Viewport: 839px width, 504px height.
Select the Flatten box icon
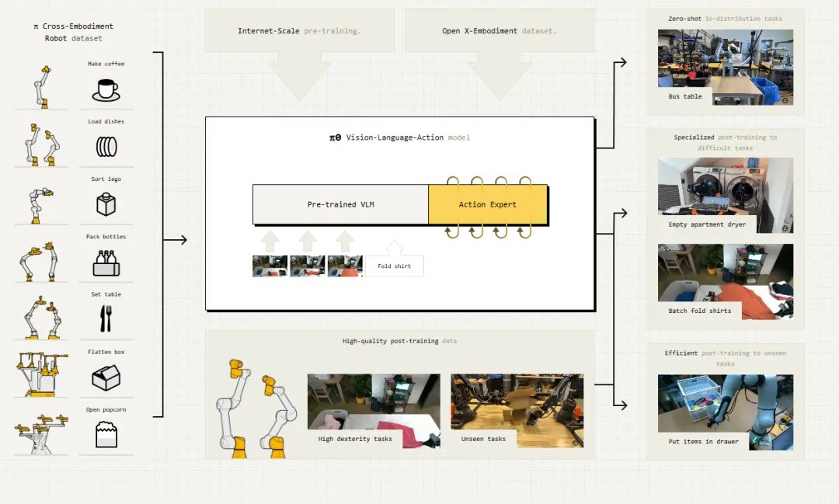point(106,377)
